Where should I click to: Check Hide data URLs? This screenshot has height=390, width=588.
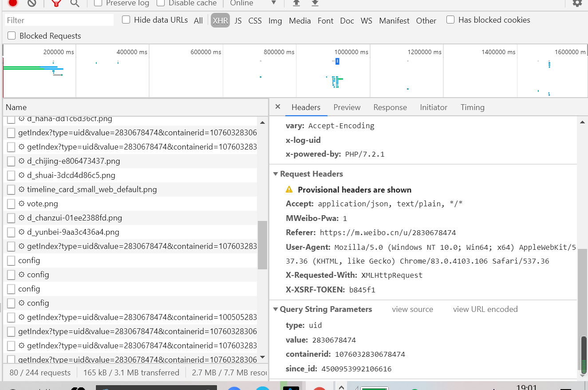point(126,20)
